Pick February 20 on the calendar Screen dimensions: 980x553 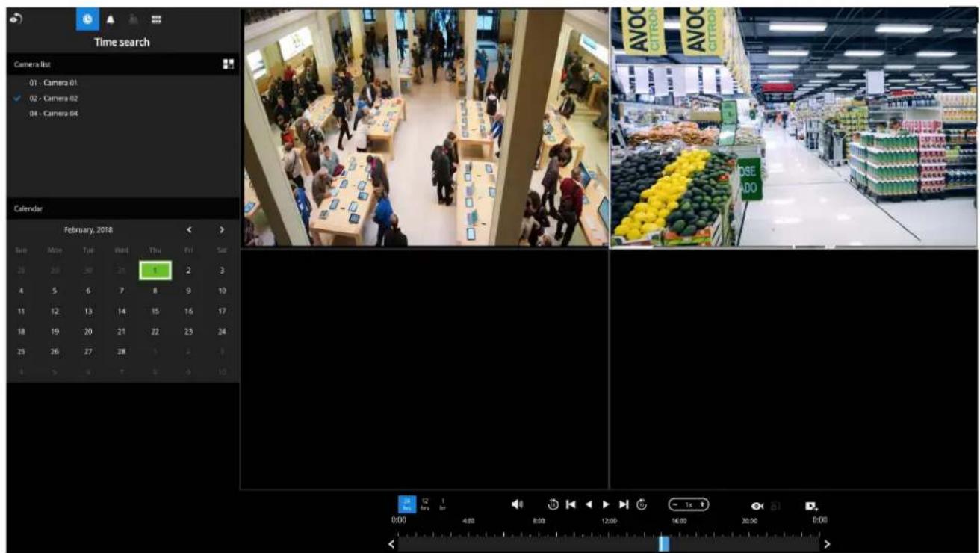(88, 330)
